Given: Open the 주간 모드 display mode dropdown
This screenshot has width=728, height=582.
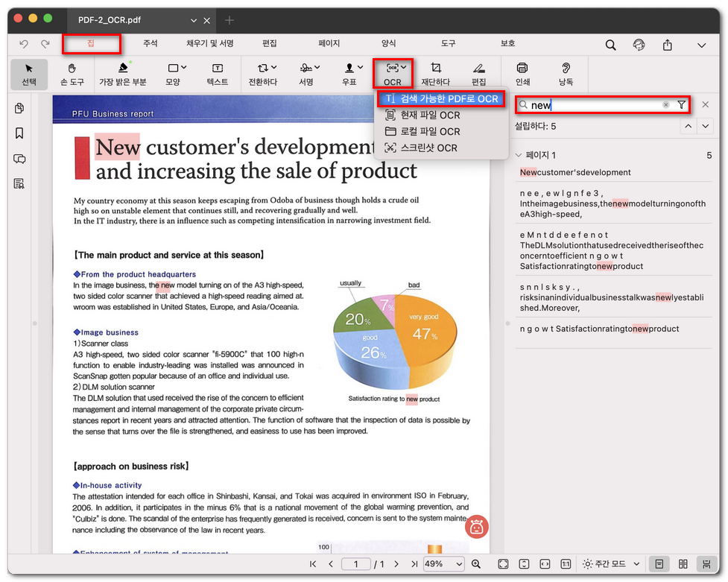Looking at the screenshot, I should (x=612, y=564).
